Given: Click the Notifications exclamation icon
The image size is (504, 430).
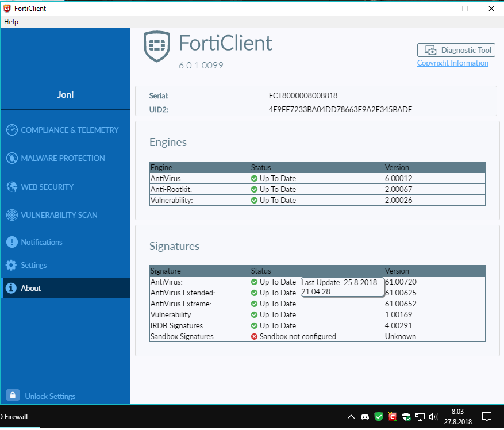Looking at the screenshot, I should [x=11, y=242].
